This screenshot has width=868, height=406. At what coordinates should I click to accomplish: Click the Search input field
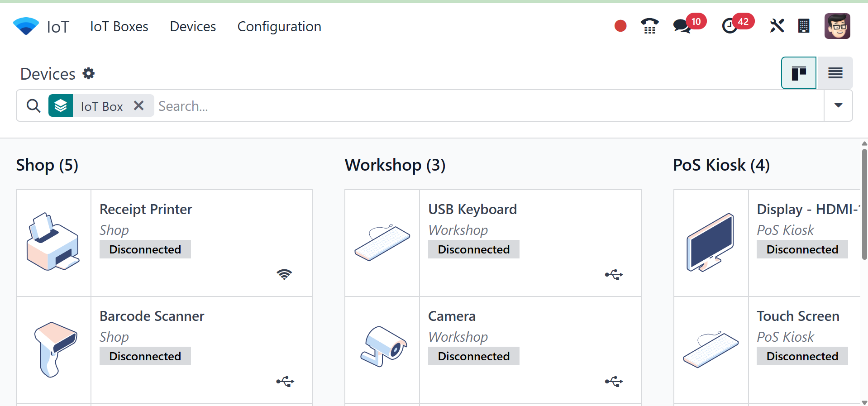(x=489, y=106)
